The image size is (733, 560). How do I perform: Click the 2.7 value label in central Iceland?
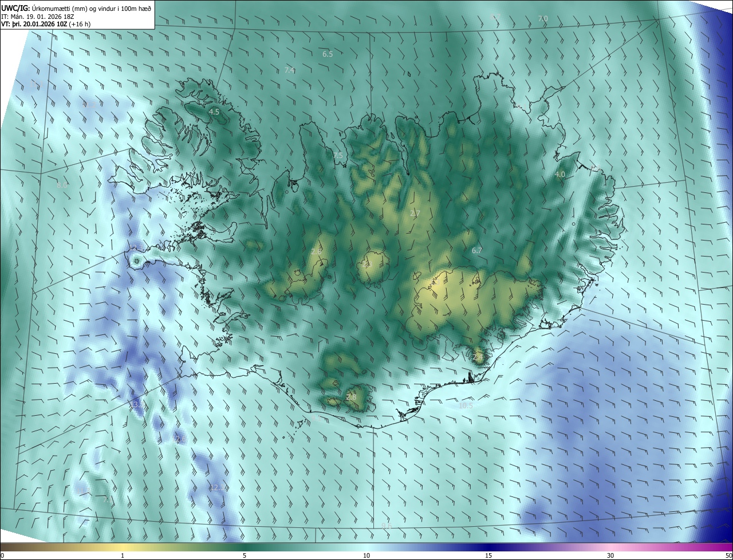(x=415, y=214)
